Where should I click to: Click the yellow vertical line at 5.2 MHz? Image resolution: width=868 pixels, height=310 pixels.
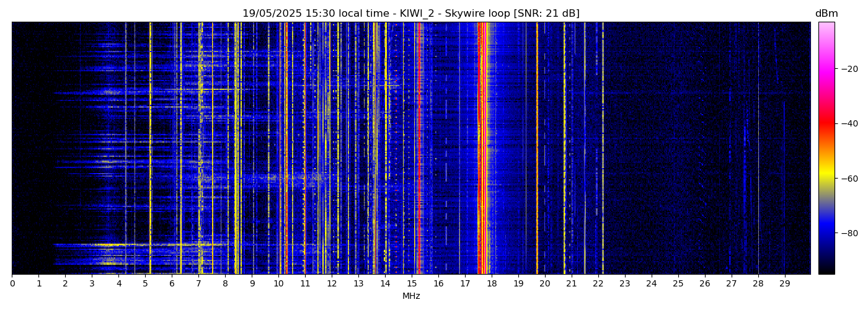(x=151, y=149)
